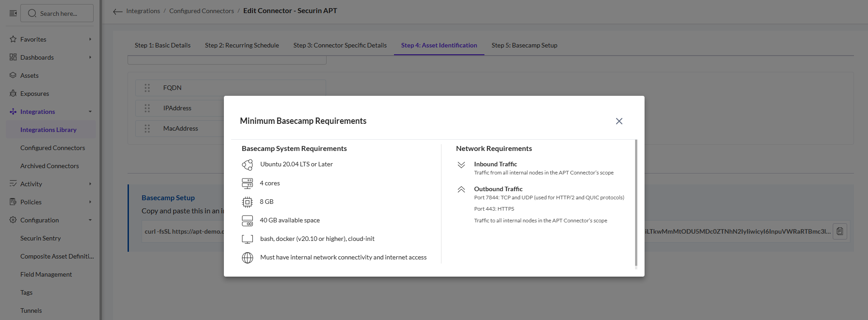Open Composite Asset Definitions sidebar item

[x=57, y=256]
